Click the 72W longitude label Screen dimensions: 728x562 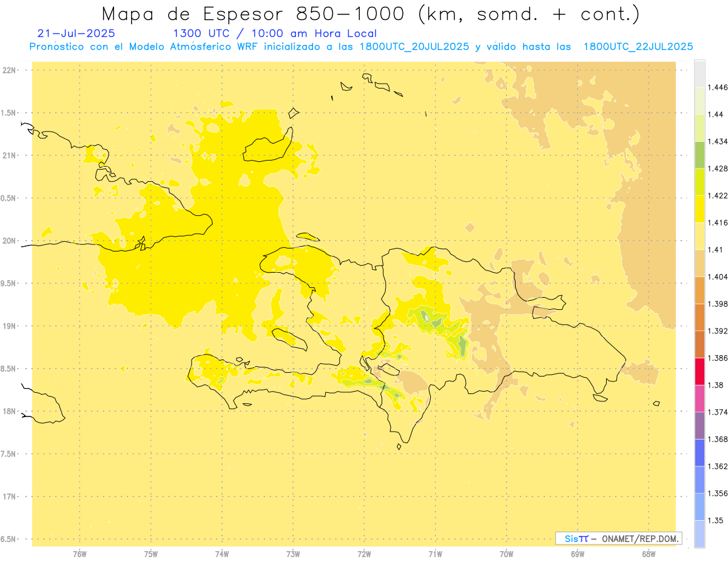(364, 554)
